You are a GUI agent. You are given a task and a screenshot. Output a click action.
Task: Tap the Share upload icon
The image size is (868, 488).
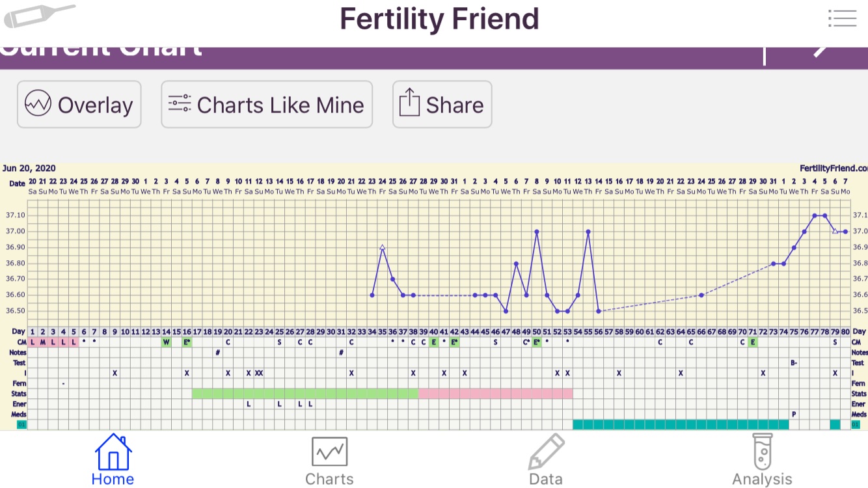[409, 104]
